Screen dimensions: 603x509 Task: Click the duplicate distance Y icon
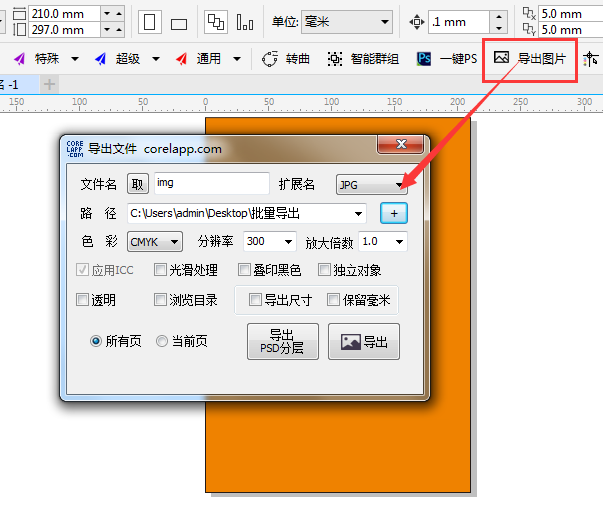click(x=529, y=30)
